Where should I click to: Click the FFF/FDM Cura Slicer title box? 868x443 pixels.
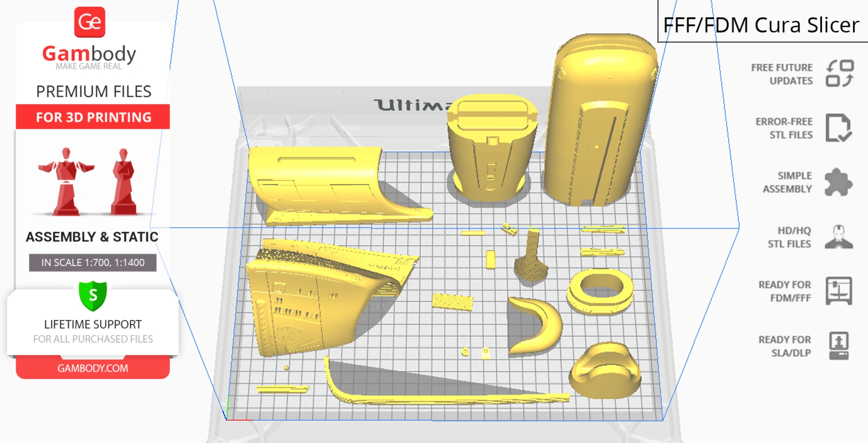pyautogui.click(x=761, y=25)
